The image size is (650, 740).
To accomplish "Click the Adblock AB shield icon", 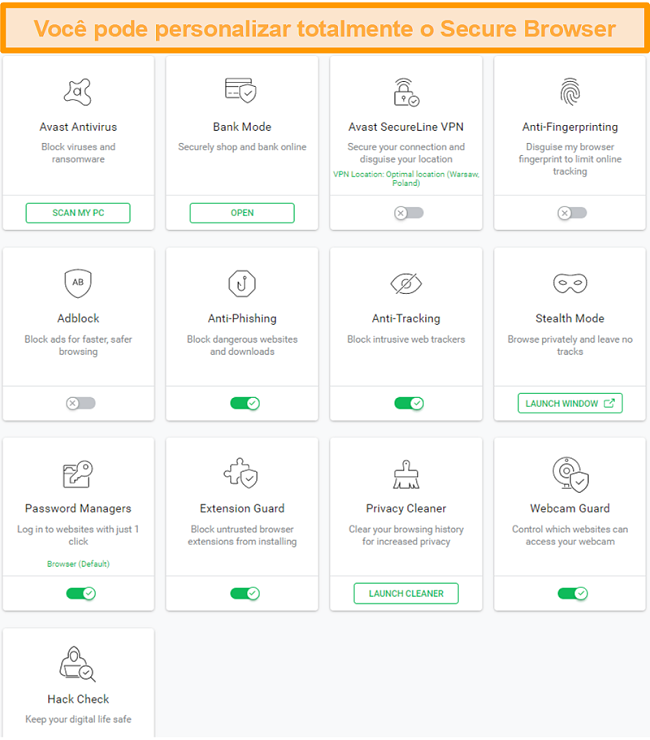I will pyautogui.click(x=78, y=283).
